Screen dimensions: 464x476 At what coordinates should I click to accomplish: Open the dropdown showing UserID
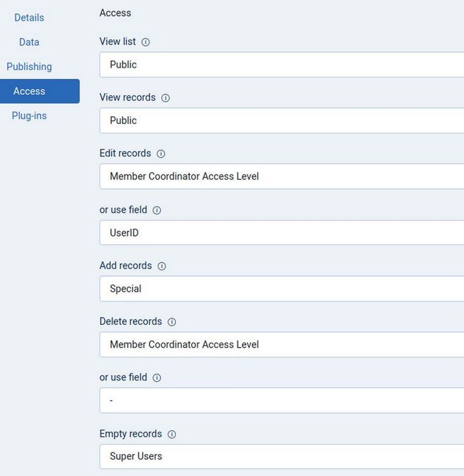pyautogui.click(x=282, y=232)
